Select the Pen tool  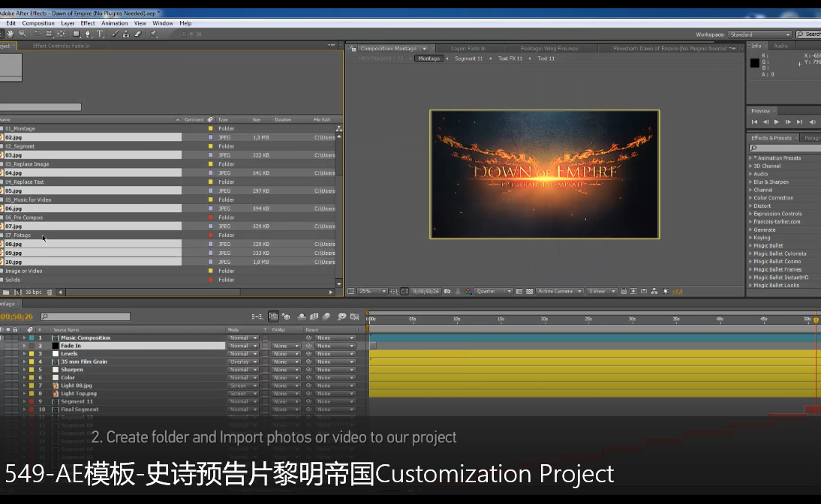pyautogui.click(x=88, y=34)
